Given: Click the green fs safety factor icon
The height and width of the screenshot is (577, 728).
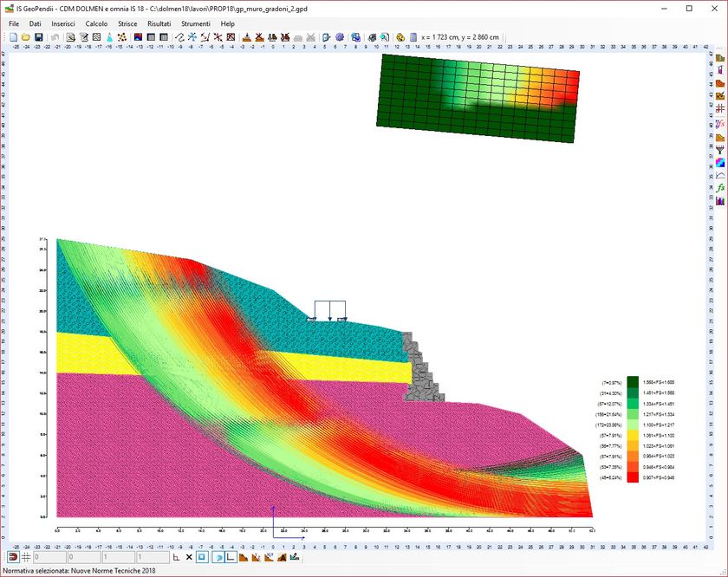Looking at the screenshot, I should coord(720,188).
